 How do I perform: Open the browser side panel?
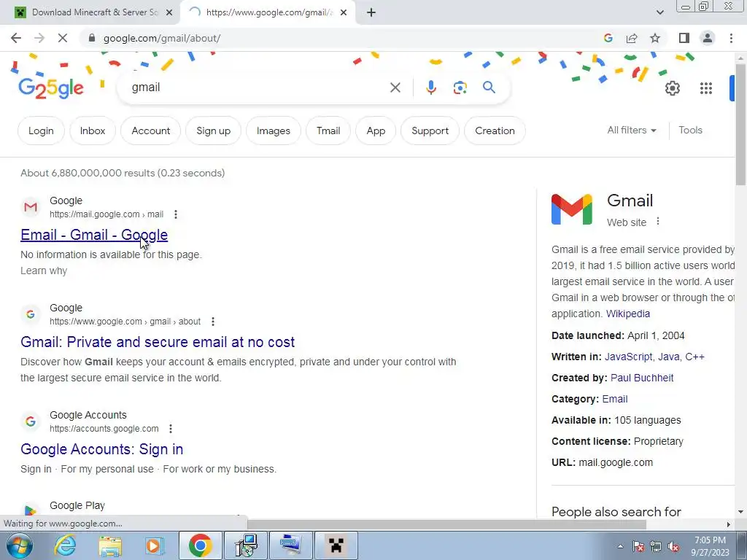[684, 38]
